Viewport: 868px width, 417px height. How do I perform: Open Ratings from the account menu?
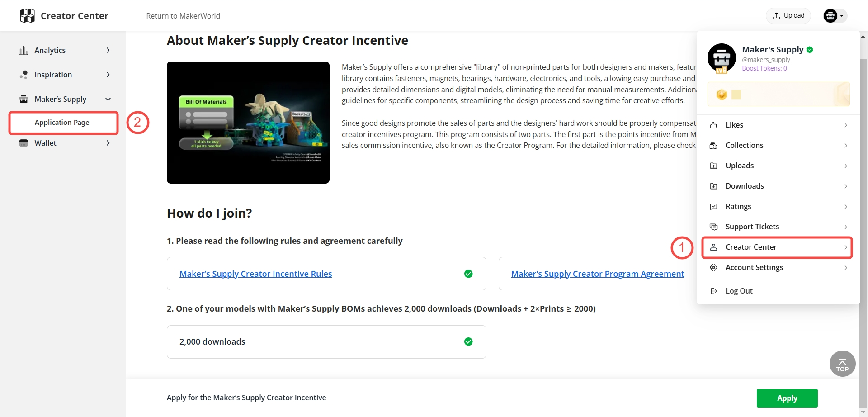tap(778, 207)
